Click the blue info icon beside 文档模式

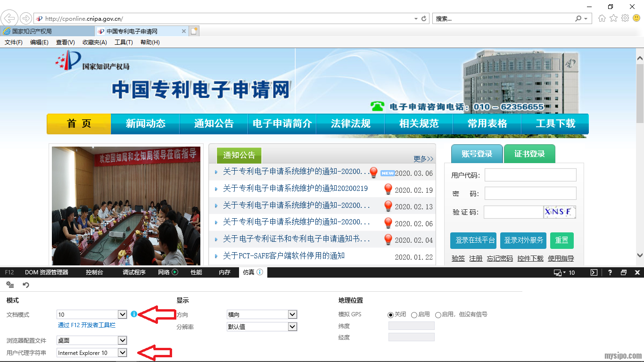134,314
